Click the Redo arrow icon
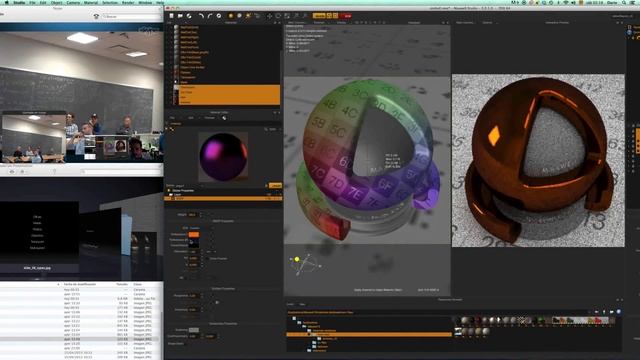The width and height of the screenshot is (640, 360). coord(210,16)
